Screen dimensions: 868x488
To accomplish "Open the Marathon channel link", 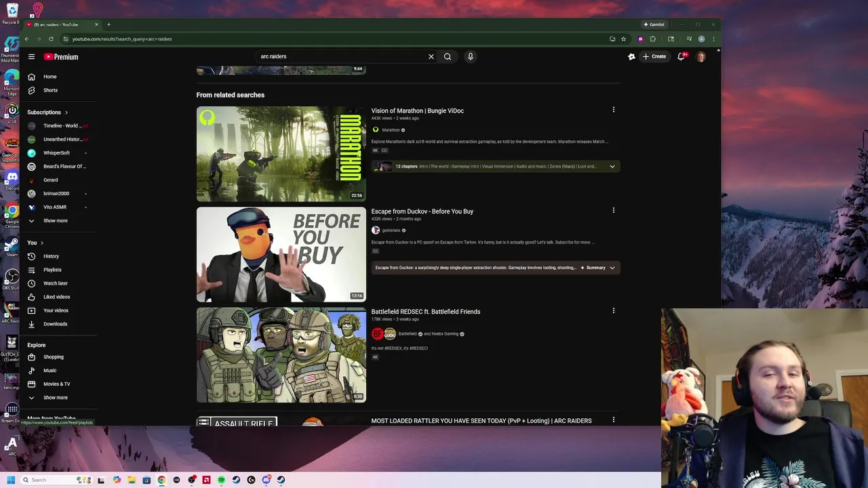I will [391, 130].
